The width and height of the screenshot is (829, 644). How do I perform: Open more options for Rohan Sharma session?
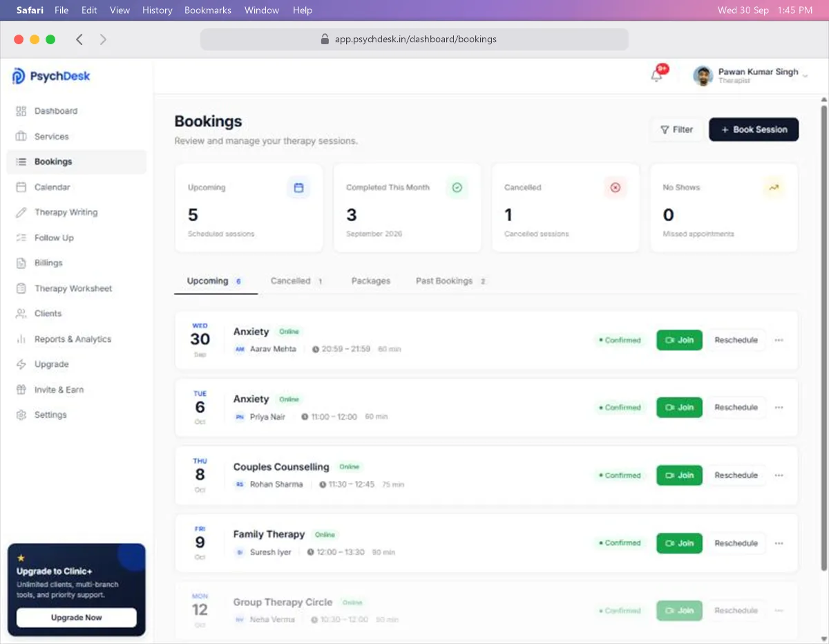pos(779,475)
